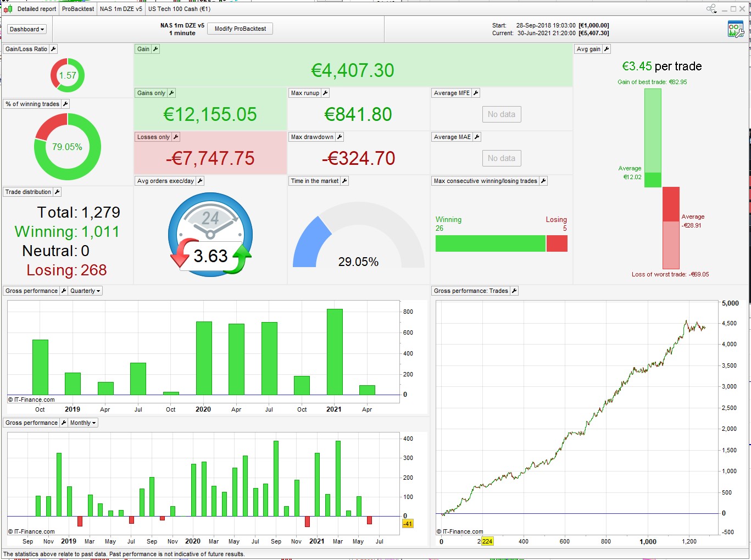Viewport: 751px width, 560px height.
Task: Open the Quarterly period dropdown
Action: pyautogui.click(x=85, y=291)
